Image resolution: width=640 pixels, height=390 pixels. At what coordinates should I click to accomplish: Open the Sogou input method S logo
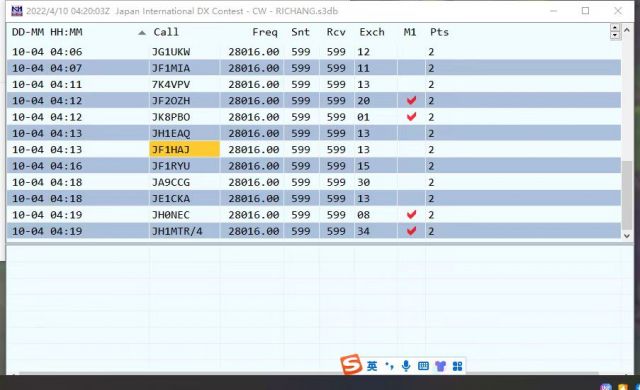[351, 364]
